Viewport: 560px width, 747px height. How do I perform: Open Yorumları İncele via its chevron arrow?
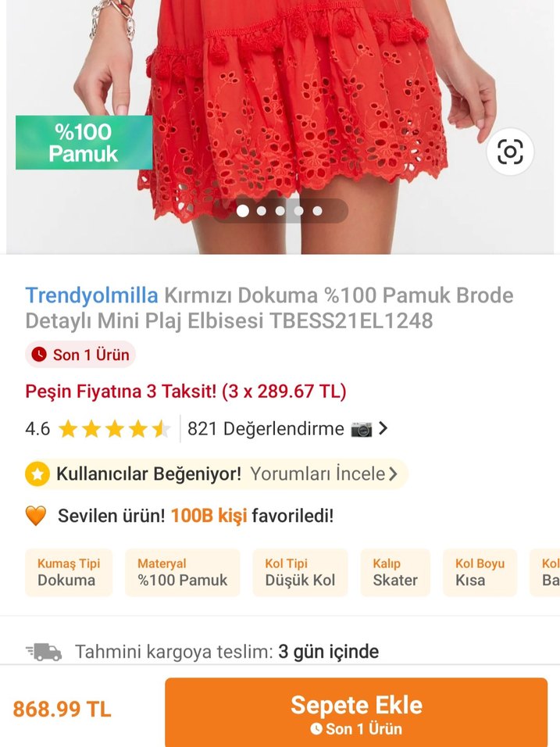click(393, 474)
